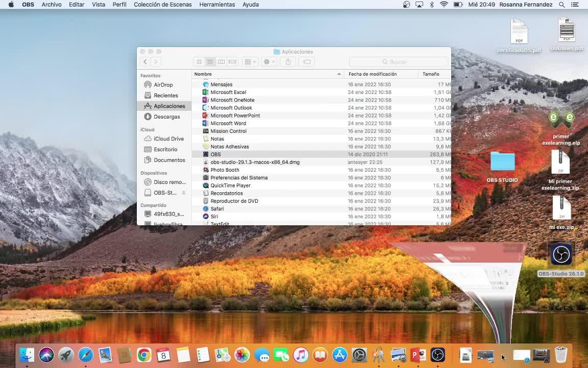
Task: Open Finder from the Dock
Action: click(27, 355)
